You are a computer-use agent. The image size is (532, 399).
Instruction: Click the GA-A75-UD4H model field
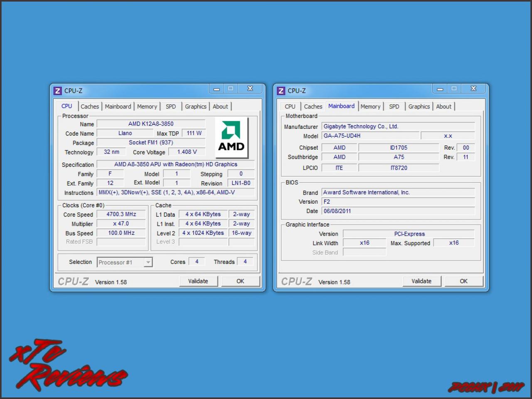click(x=371, y=136)
